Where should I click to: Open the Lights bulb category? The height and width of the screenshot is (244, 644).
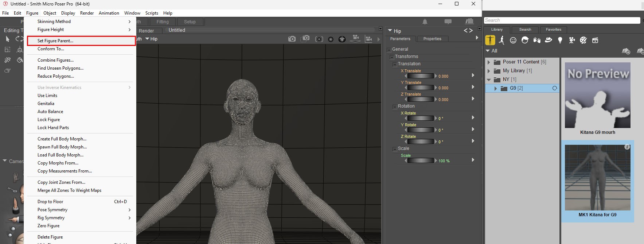point(560,40)
